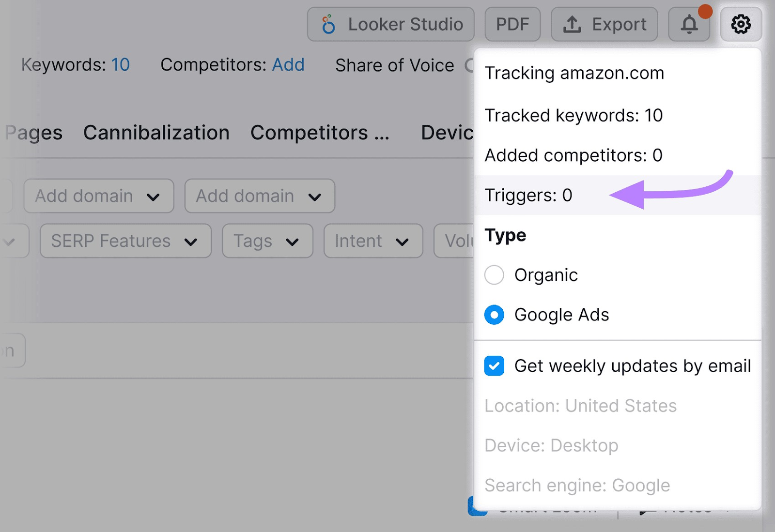Click the PDF export button
Viewport: 775px width, 532px height.
pos(512,24)
